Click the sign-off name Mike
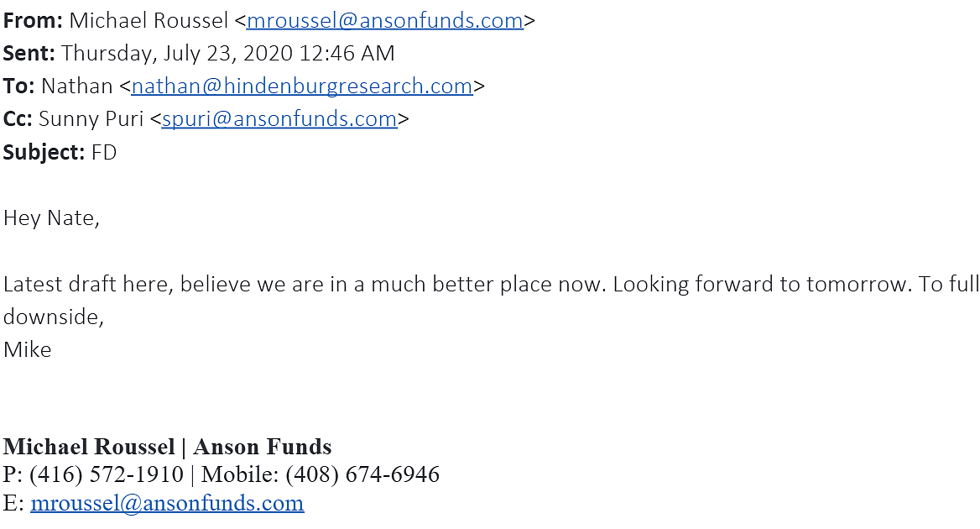This screenshot has width=980, height=529. pyautogui.click(x=28, y=349)
